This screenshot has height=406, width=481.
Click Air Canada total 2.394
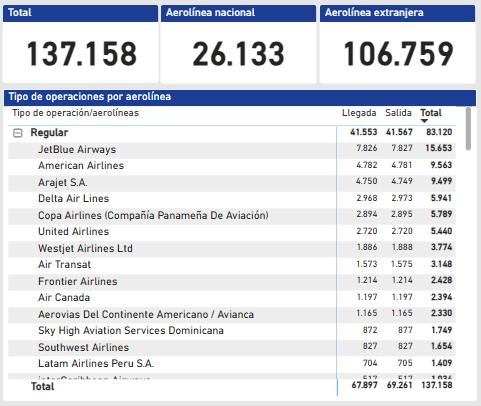pyautogui.click(x=441, y=297)
